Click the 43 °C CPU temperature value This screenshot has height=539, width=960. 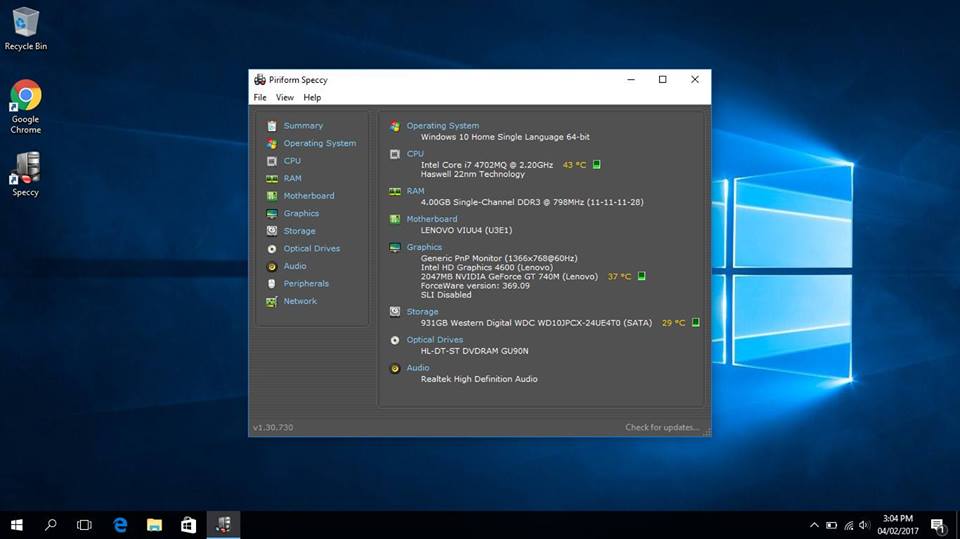click(x=574, y=165)
